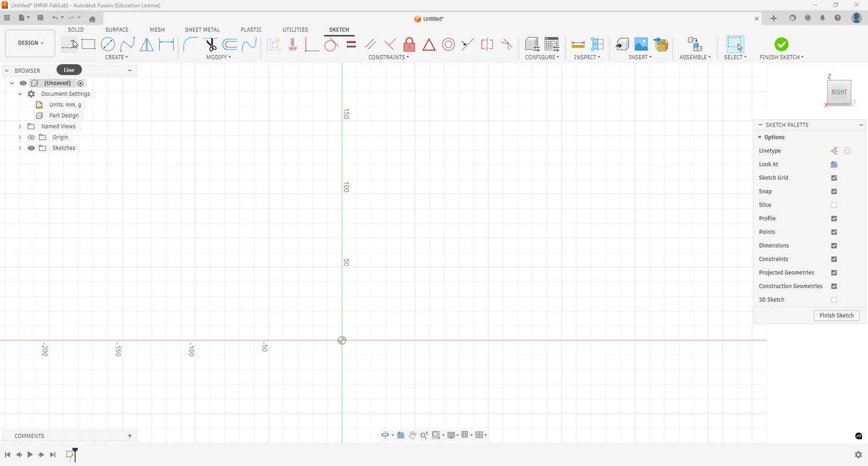
Task: Click the RIGHT face of the ViewCube
Action: point(839,92)
